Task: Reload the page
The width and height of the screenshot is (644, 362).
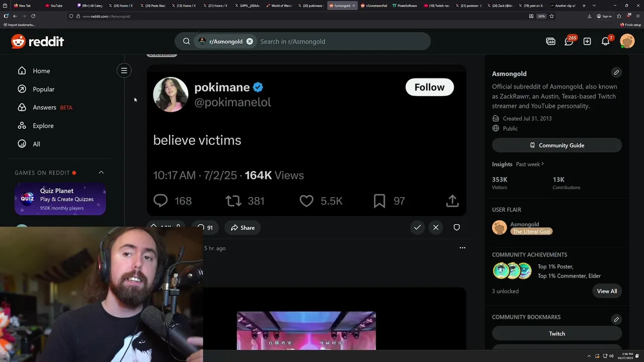Action: click(33, 16)
